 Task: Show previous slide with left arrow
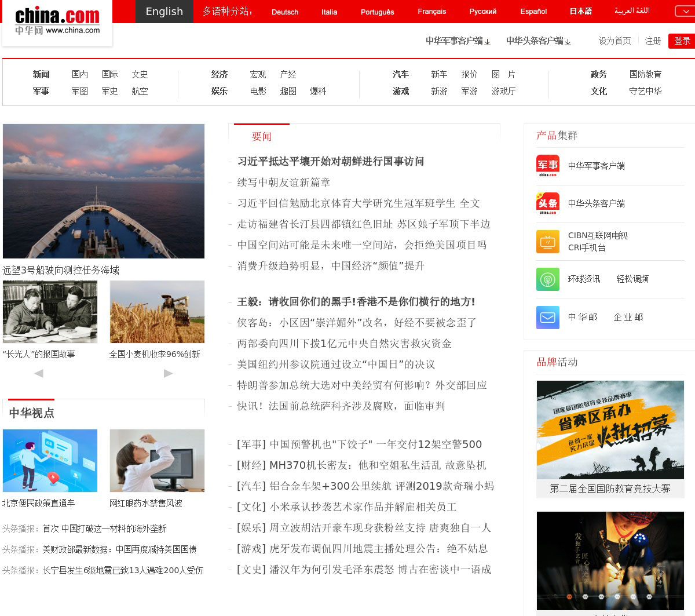coord(39,373)
